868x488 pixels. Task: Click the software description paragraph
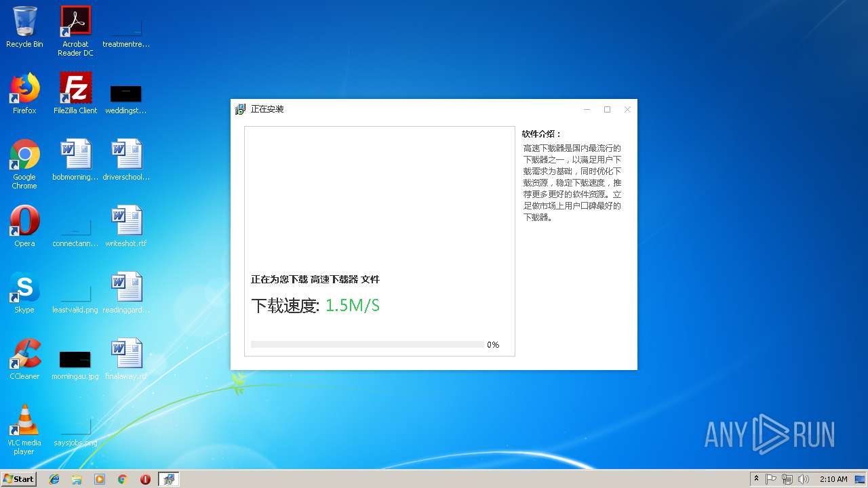572,183
